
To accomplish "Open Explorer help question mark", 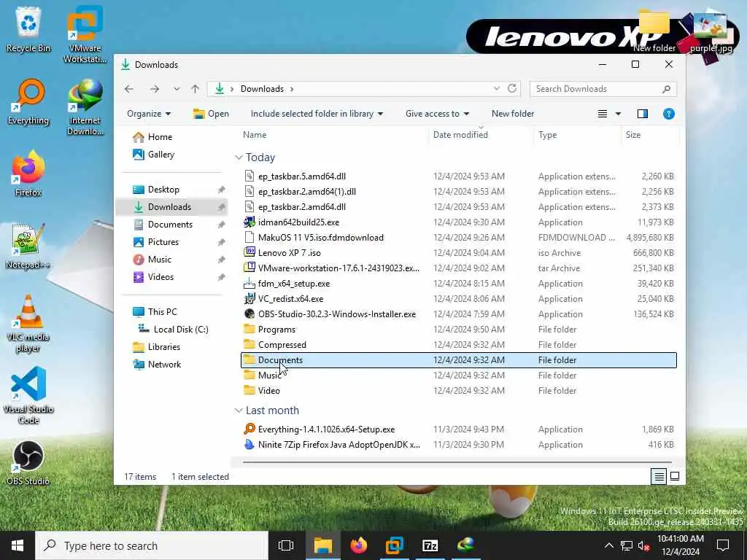I will [x=669, y=114].
